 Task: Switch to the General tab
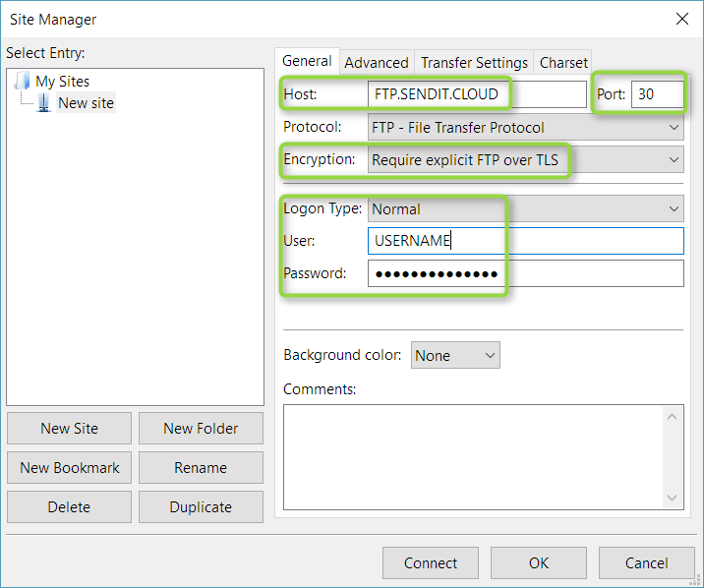point(307,61)
